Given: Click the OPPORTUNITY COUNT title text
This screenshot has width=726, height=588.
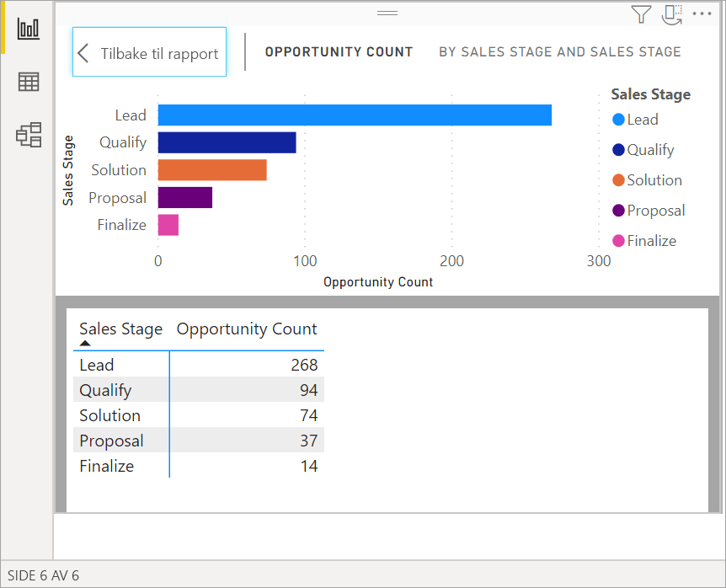Looking at the screenshot, I should (x=339, y=52).
